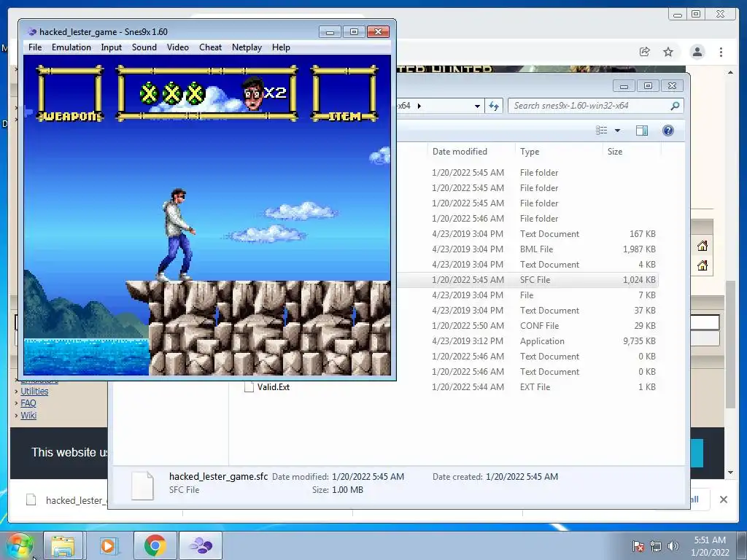Open Windows Media Player from the taskbar
This screenshot has width=747, height=560.
(x=109, y=545)
